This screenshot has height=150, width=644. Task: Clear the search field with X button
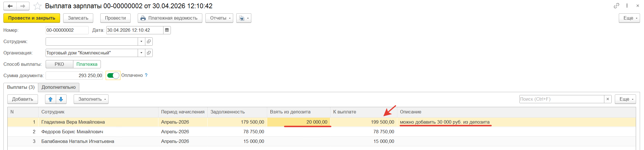(608, 99)
